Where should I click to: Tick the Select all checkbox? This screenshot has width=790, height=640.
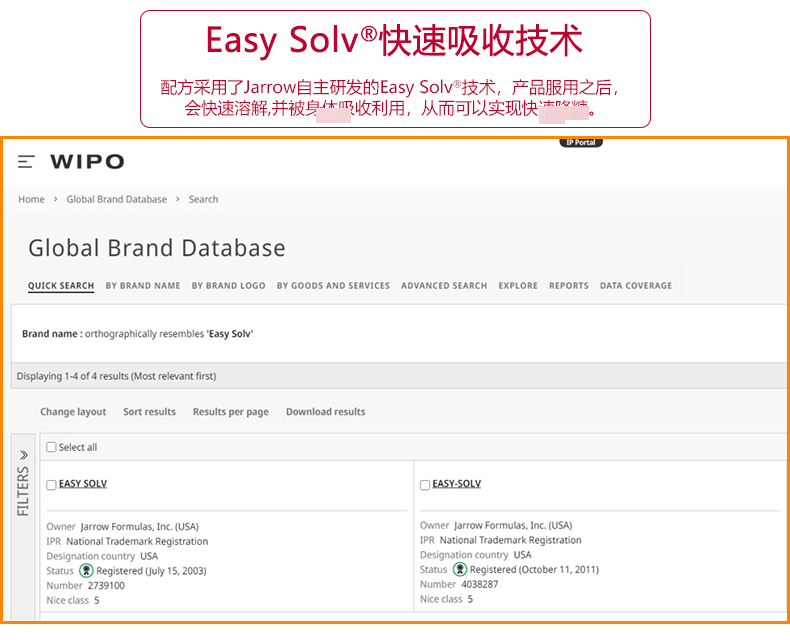click(52, 448)
